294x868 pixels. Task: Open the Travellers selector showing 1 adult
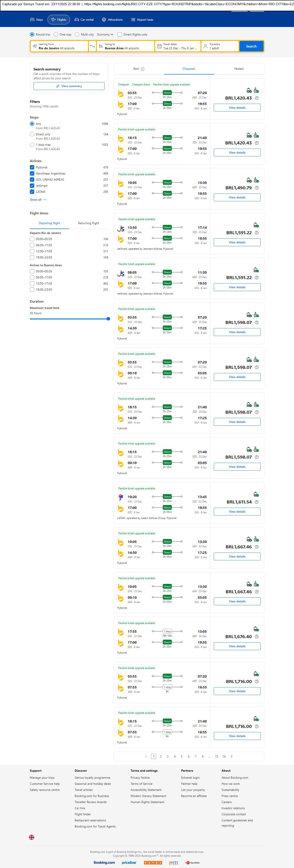tap(220, 46)
